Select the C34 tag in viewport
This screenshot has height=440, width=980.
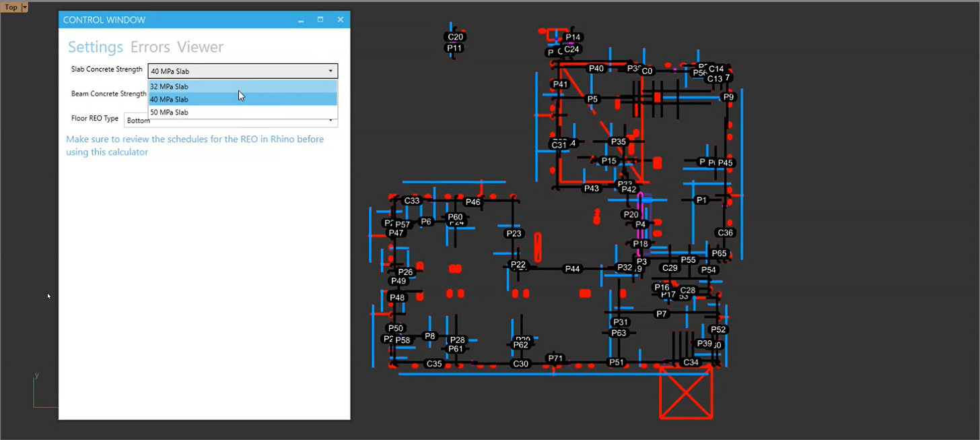click(691, 363)
